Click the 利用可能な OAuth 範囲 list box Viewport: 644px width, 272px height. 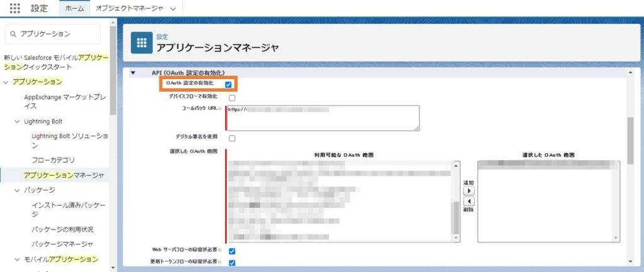coord(343,200)
